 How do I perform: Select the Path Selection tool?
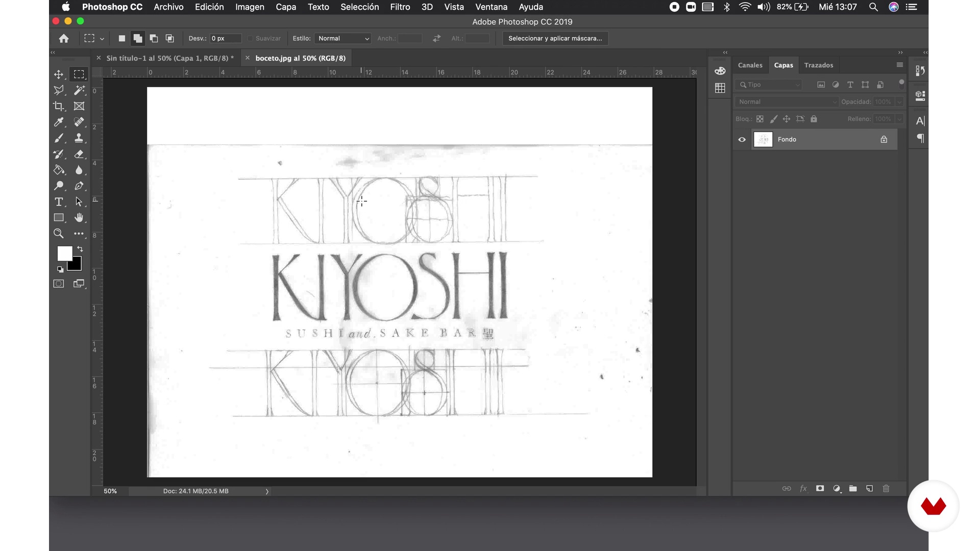tap(79, 202)
